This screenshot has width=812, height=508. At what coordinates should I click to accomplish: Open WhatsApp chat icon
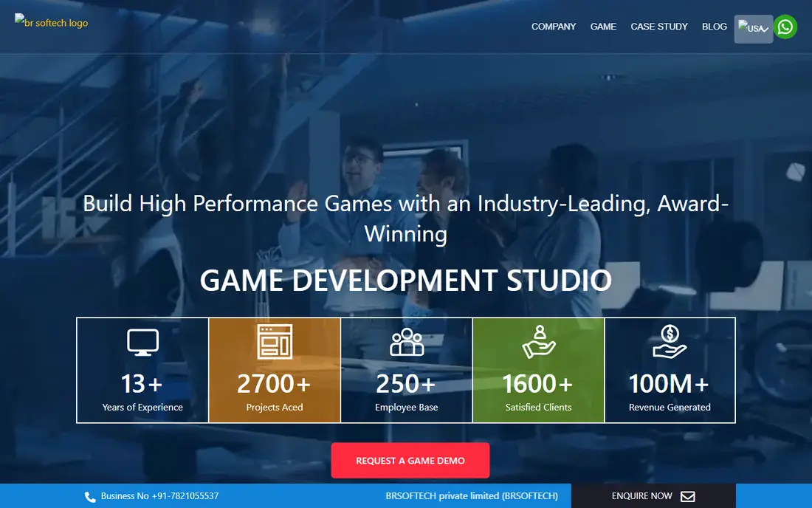click(x=785, y=27)
